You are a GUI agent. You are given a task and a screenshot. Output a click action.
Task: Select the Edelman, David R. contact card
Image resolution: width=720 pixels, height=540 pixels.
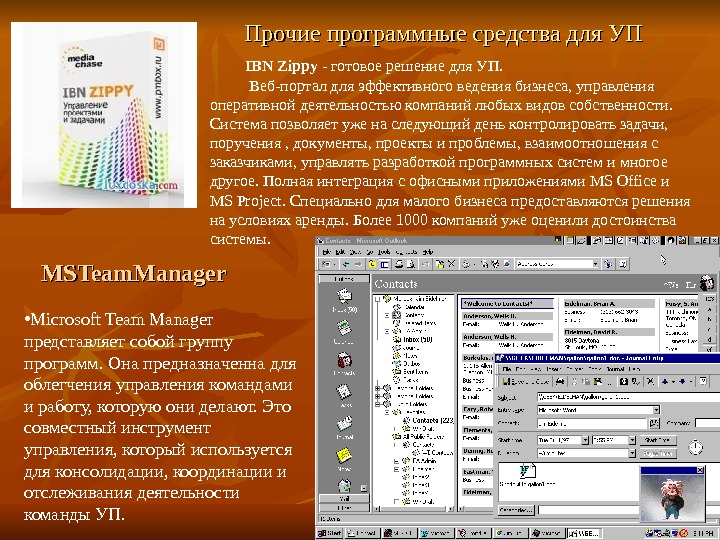click(x=609, y=332)
